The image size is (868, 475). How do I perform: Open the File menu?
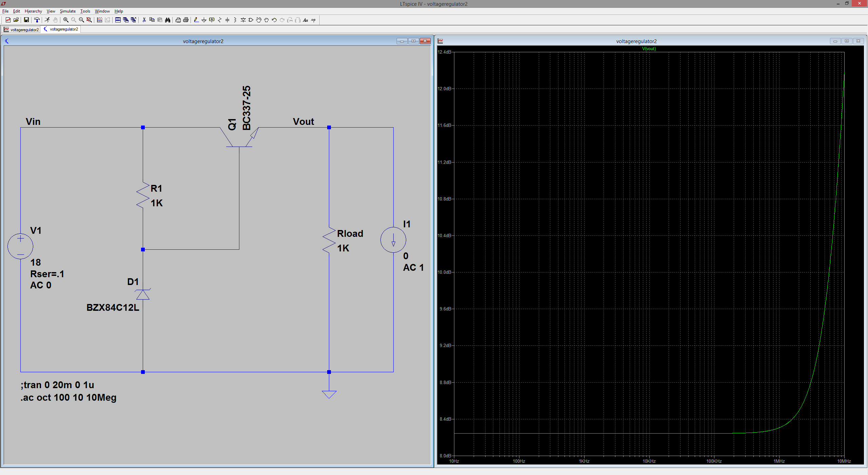pyautogui.click(x=5, y=11)
